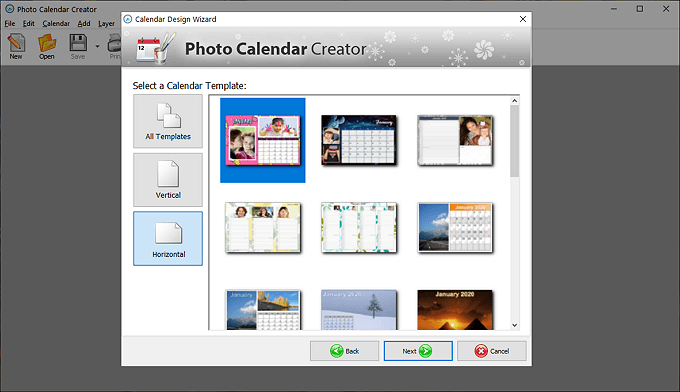Screen dimensions: 680x392
Task: Click the template list scrollbar thumb
Action: click(x=514, y=141)
